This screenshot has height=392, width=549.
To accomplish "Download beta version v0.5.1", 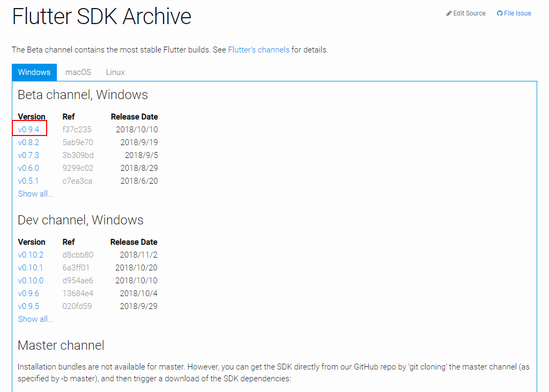I will coord(28,181).
